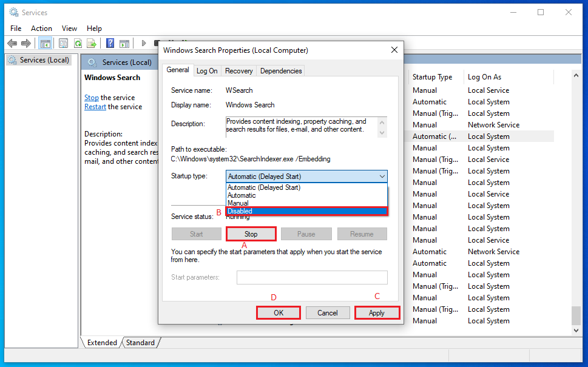Click the Properties toolbar icon
This screenshot has height=367, width=588.
pyautogui.click(x=63, y=43)
